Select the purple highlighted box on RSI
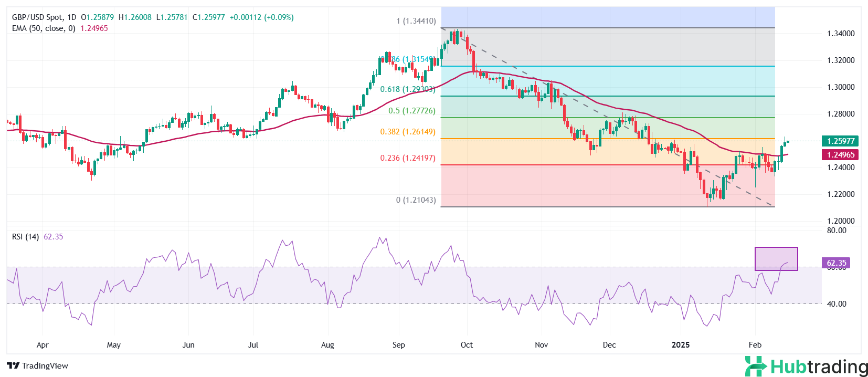This screenshot has width=868, height=377. tap(776, 258)
